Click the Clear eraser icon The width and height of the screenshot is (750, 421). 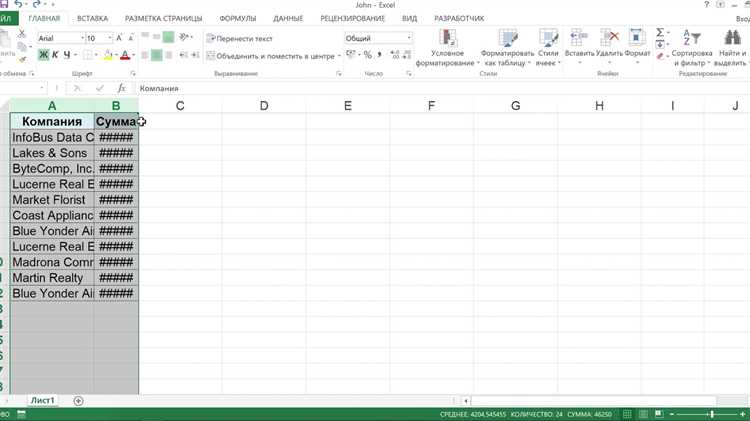(x=660, y=56)
